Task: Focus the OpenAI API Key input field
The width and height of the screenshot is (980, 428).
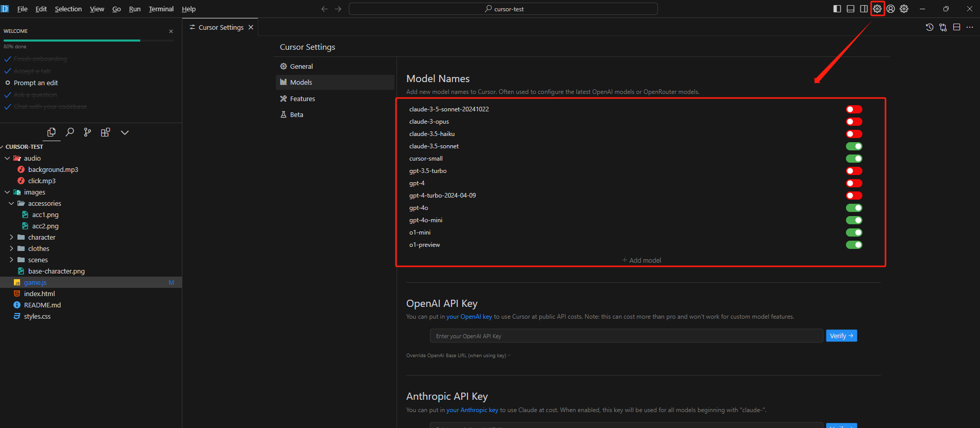Action: [627, 336]
